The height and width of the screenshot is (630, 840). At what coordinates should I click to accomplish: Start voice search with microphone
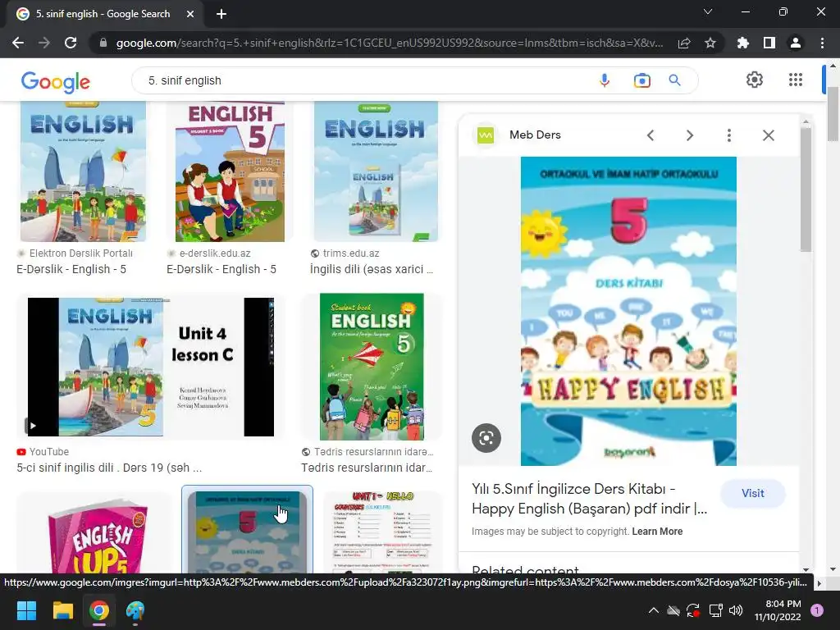(x=605, y=80)
